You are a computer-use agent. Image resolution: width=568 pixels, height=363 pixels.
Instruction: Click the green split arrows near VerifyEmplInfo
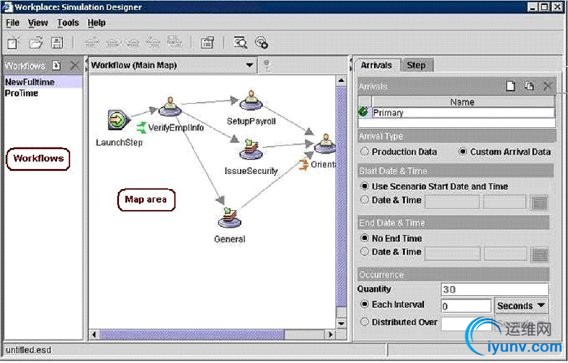coord(141,128)
